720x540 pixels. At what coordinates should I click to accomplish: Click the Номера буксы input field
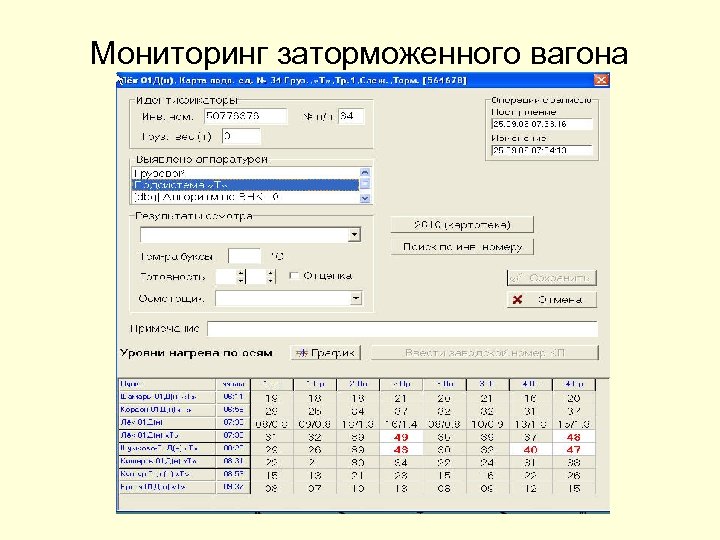244,256
